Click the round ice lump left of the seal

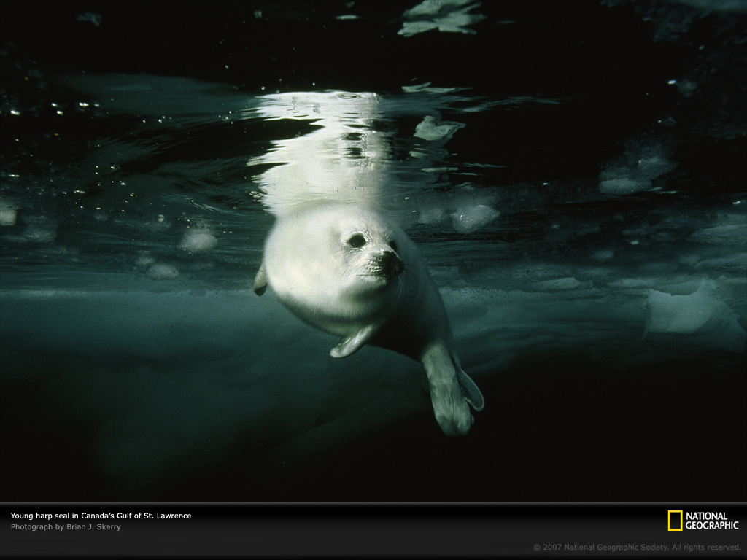point(198,240)
